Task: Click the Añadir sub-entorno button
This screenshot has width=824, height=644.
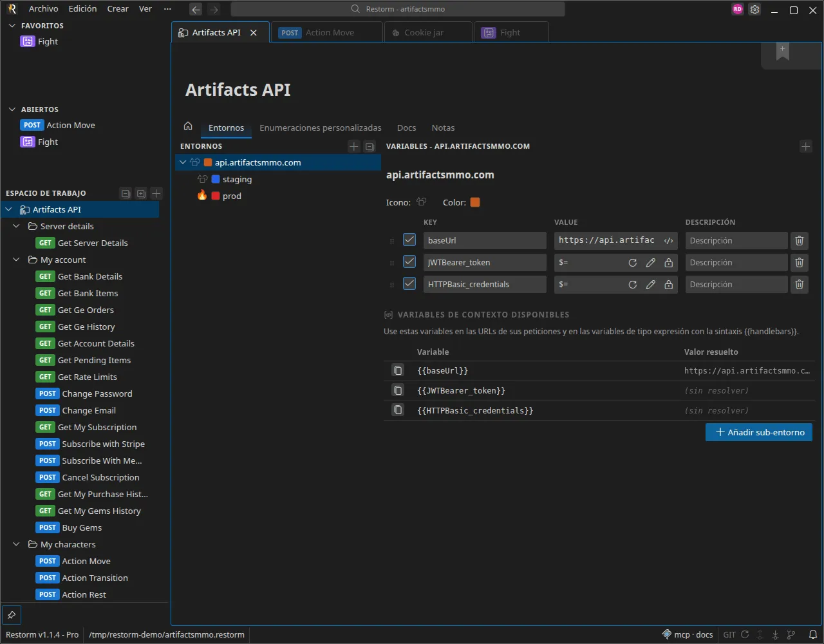Action: [x=759, y=432]
